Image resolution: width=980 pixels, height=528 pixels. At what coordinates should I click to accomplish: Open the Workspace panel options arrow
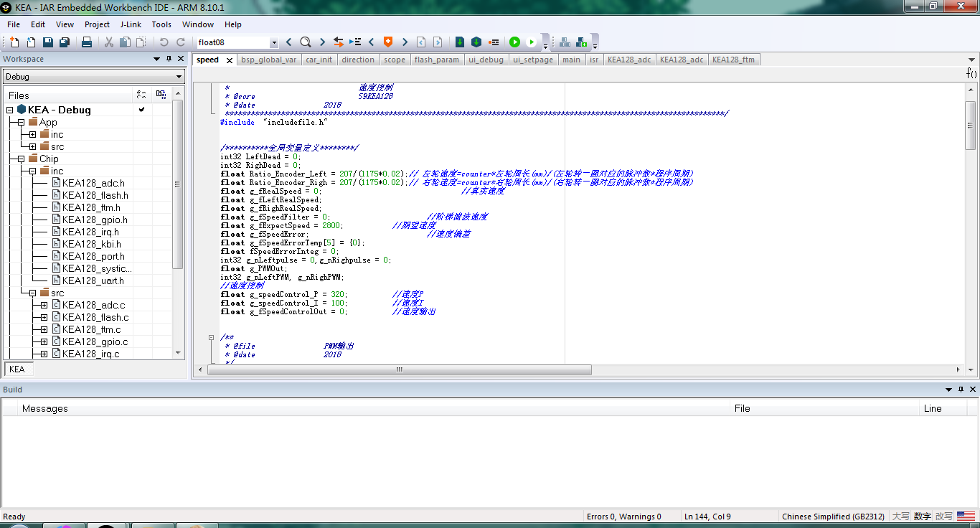coord(157,60)
